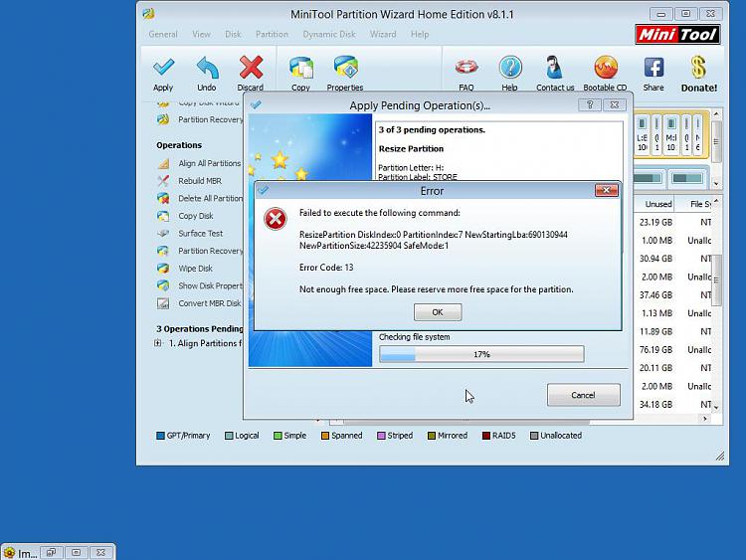Click the Discard red X icon
Viewport: 746px width, 560px height.
tap(251, 68)
